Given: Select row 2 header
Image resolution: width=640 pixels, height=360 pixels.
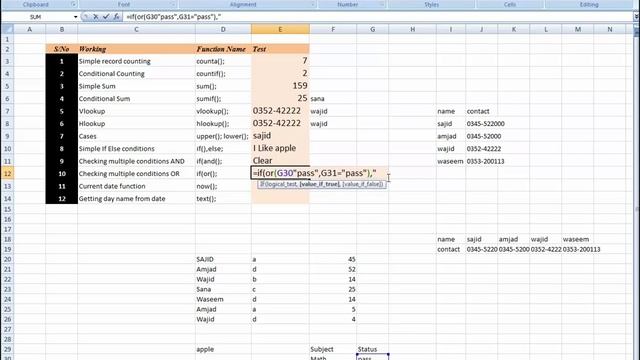Looking at the screenshot, I should point(7,49).
